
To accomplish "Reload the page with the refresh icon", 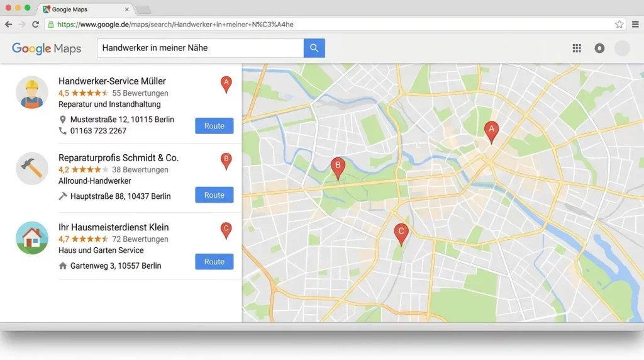I will point(35,25).
